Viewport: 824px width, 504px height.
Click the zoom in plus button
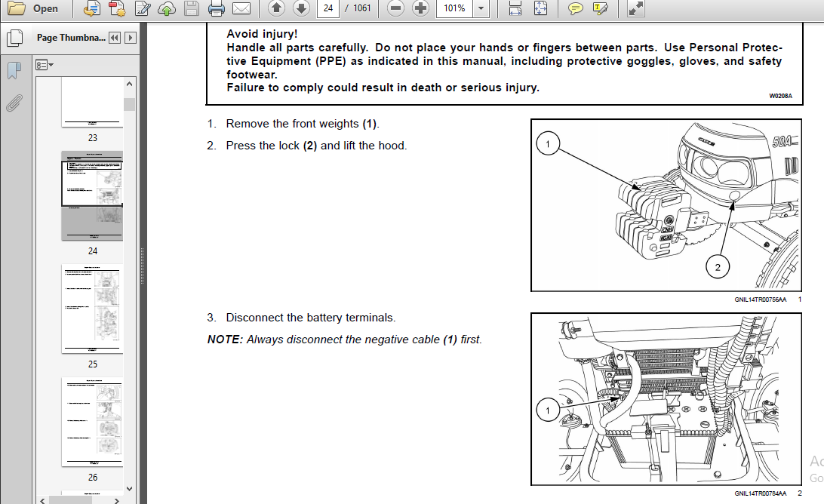pyautogui.click(x=420, y=8)
